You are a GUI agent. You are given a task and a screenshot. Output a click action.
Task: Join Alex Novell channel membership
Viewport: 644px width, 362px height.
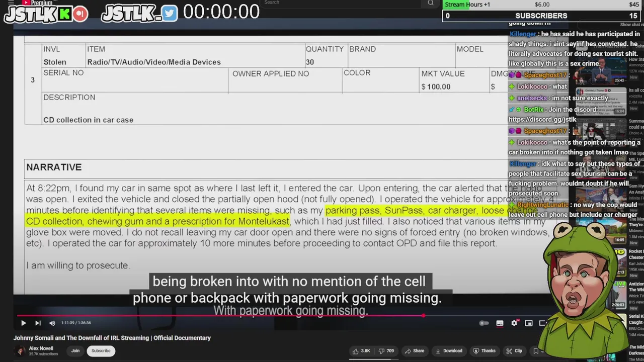click(x=75, y=351)
